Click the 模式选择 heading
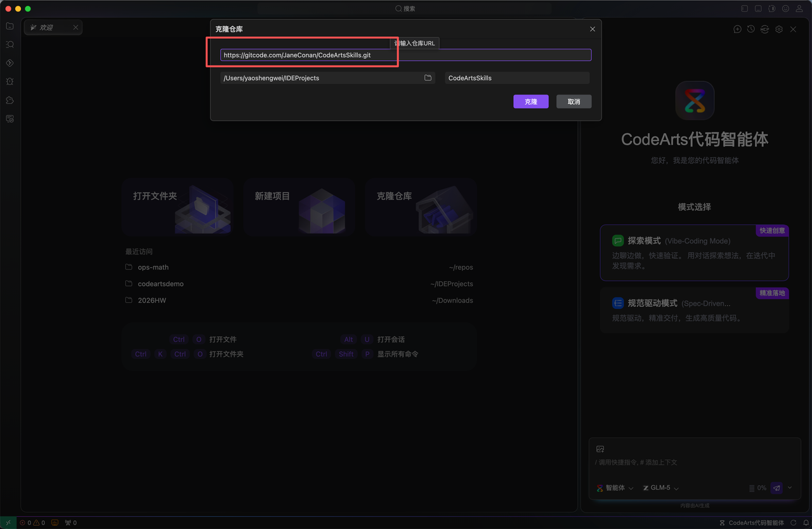 tap(694, 207)
